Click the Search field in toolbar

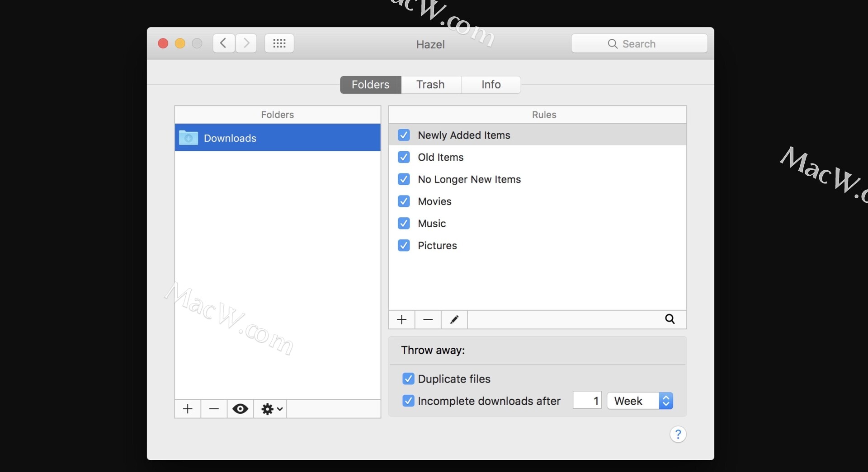coord(639,44)
